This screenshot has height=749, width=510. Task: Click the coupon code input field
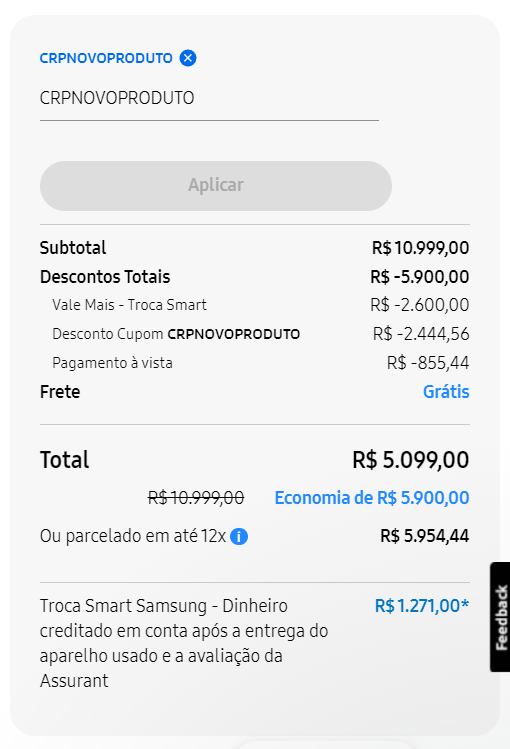209,98
